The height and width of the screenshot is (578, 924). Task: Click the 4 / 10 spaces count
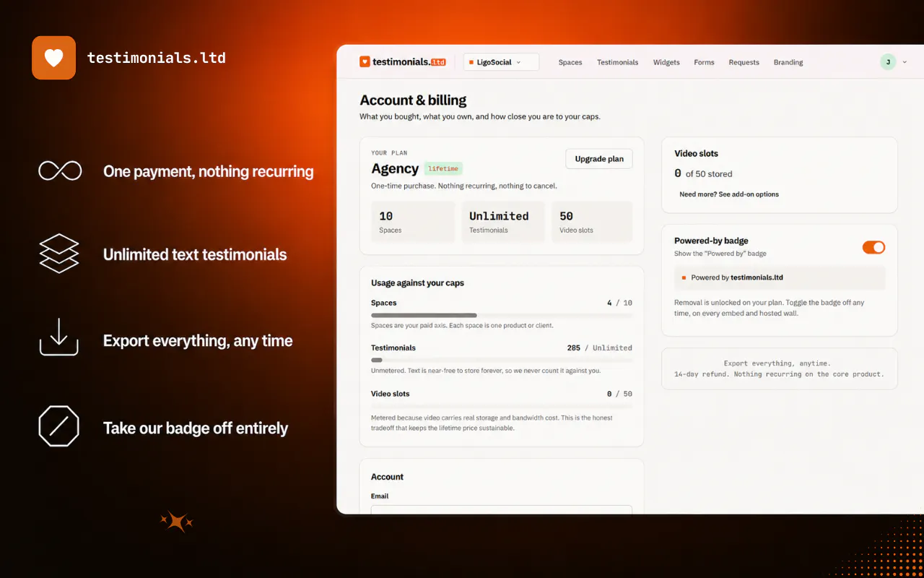click(619, 303)
